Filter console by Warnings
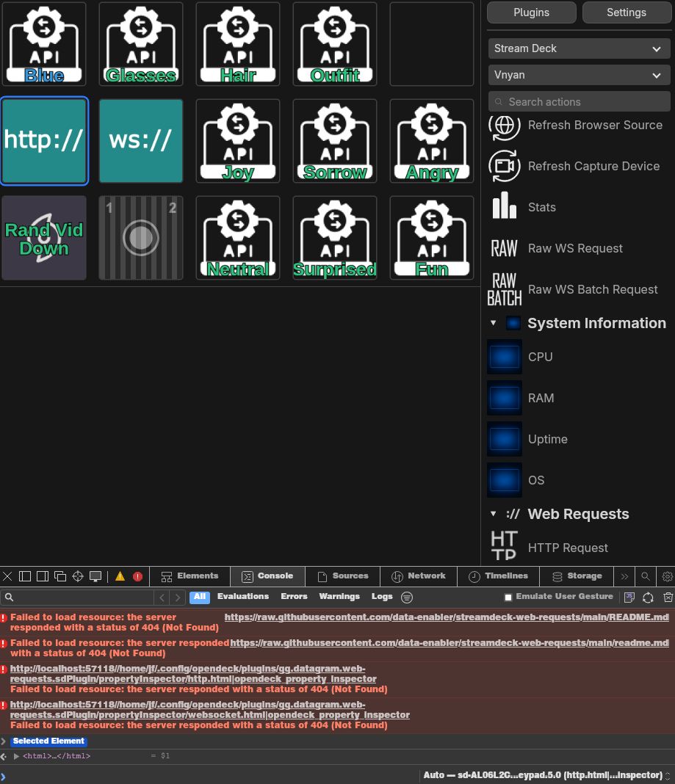The height and width of the screenshot is (784, 675). coord(339,597)
